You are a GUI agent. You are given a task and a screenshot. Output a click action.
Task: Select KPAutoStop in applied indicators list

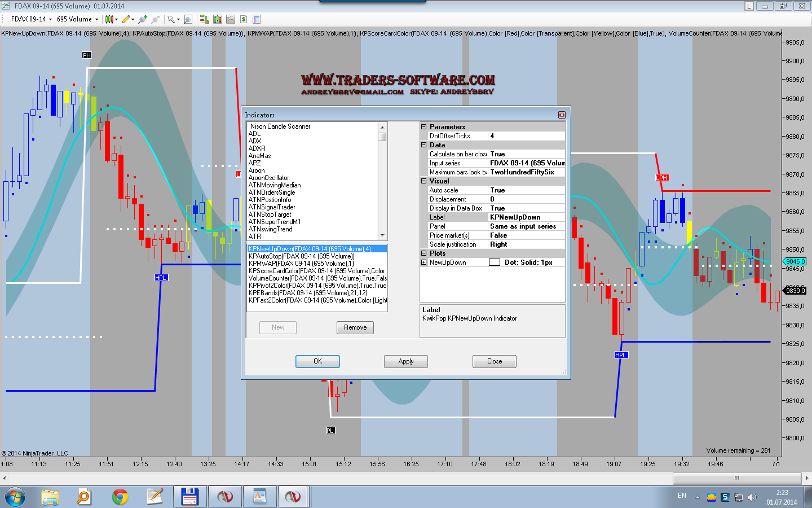[302, 256]
